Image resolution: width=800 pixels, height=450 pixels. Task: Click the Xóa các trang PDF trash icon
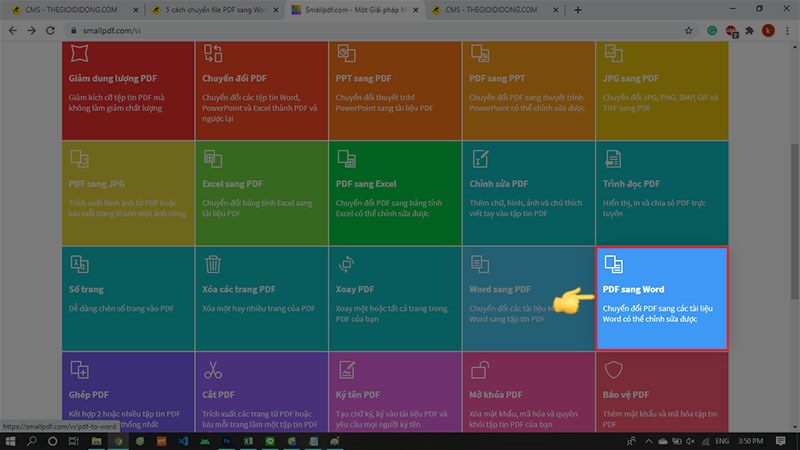coord(213,264)
